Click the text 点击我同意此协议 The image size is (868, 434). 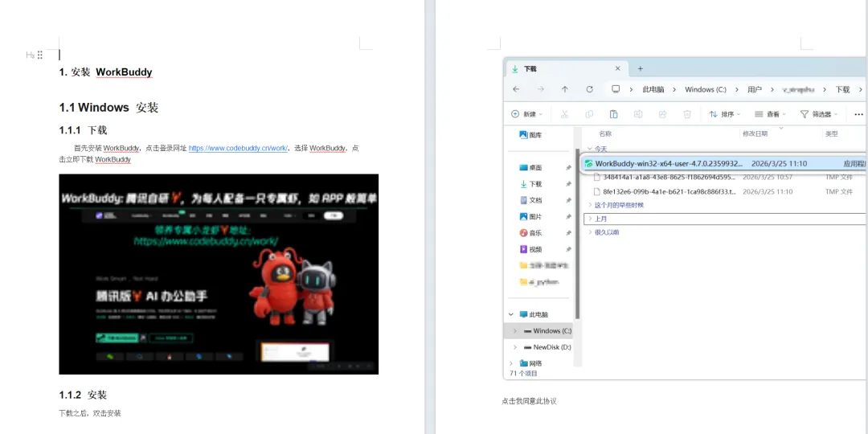[529, 401]
